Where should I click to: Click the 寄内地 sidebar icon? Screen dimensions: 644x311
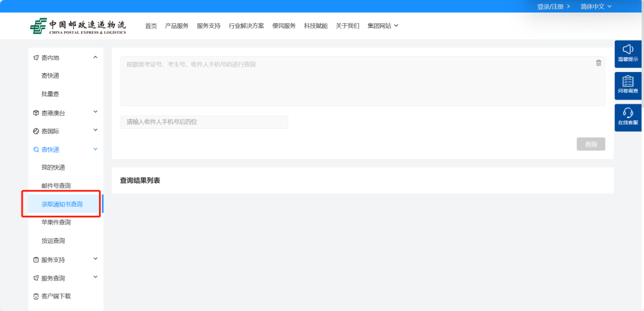pos(36,58)
